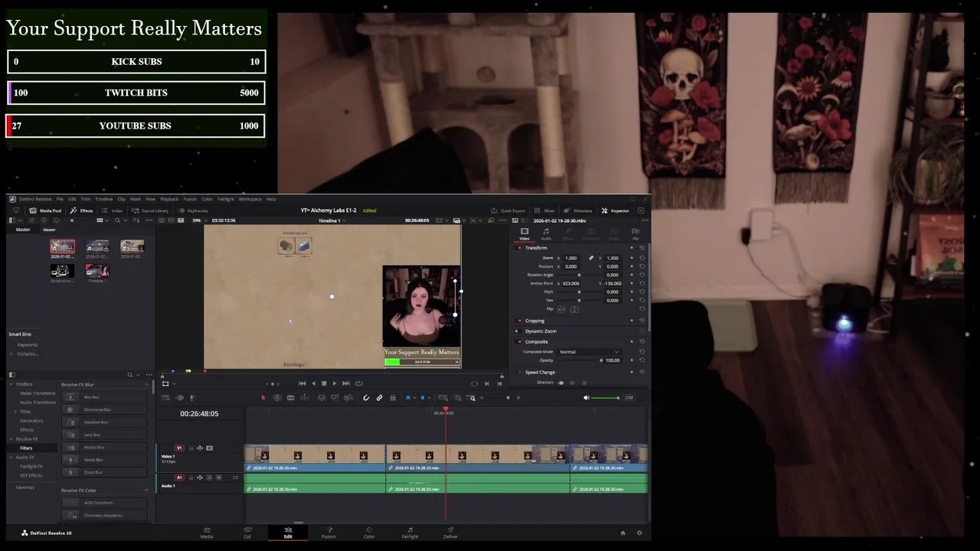Click the home Project Manager icon
980x551 pixels.
point(622,533)
